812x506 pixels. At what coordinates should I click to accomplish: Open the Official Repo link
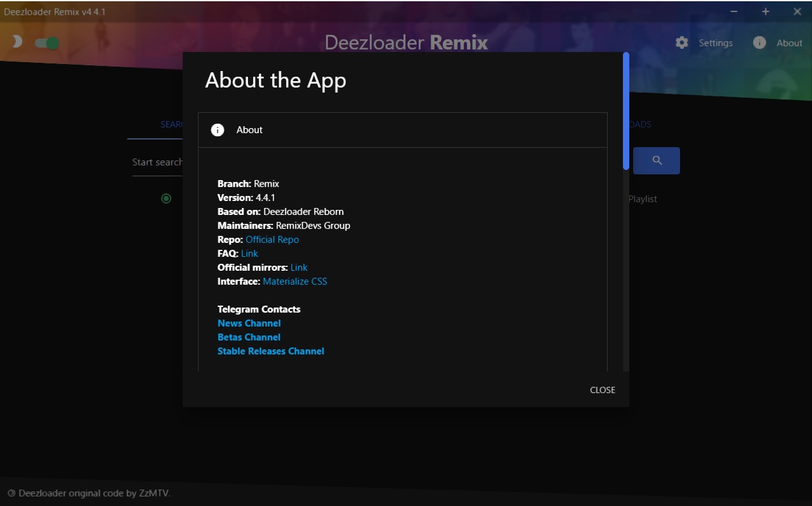coord(272,240)
